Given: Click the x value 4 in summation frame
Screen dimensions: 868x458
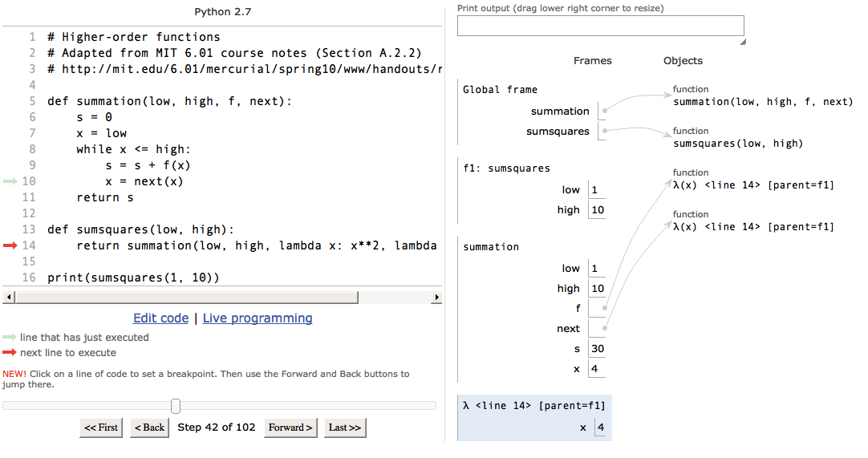Looking at the screenshot, I should click(596, 369).
